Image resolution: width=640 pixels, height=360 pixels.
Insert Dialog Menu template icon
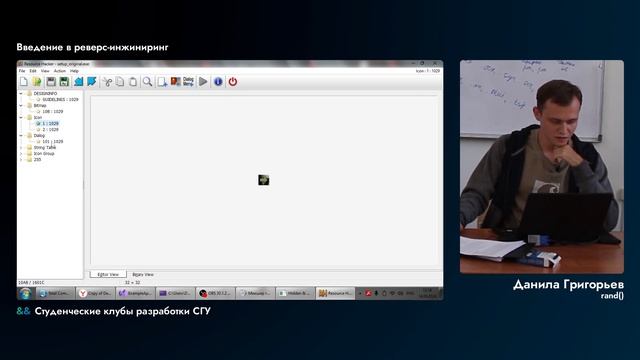[x=189, y=82]
